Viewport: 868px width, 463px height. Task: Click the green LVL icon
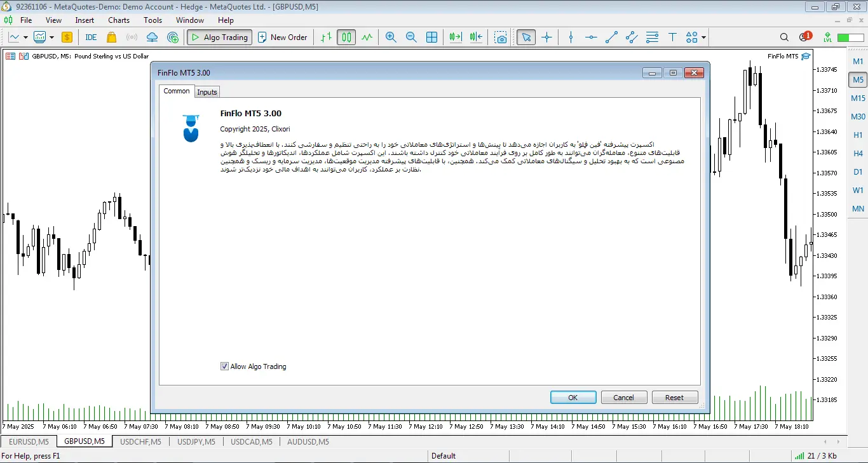click(x=827, y=37)
